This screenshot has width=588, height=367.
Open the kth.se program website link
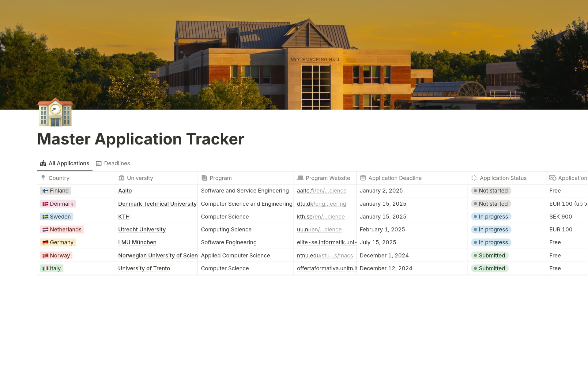(321, 216)
